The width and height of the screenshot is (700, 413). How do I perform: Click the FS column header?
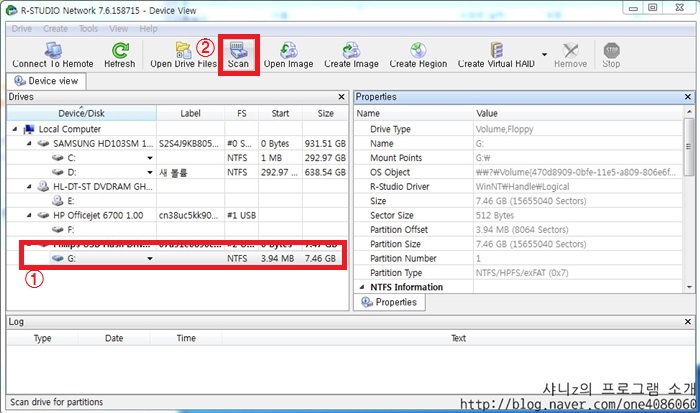242,113
